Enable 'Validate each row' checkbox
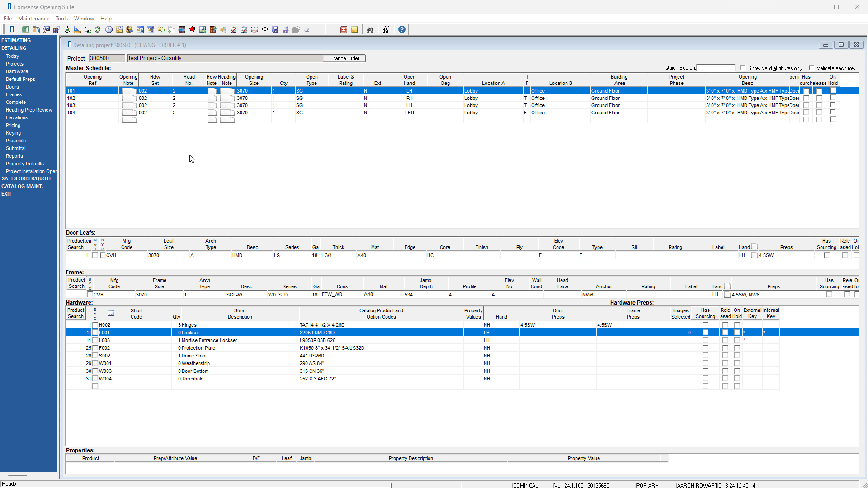The height and width of the screenshot is (488, 868). (811, 68)
